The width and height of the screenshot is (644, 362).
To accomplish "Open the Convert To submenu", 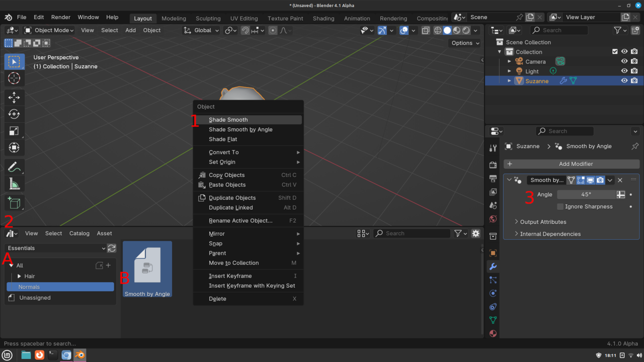I will pos(248,152).
